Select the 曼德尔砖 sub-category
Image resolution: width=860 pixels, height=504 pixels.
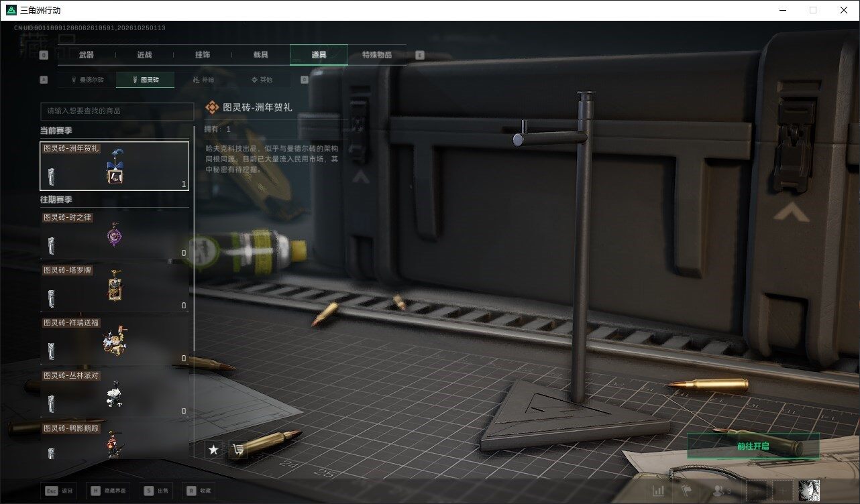pyautogui.click(x=87, y=80)
